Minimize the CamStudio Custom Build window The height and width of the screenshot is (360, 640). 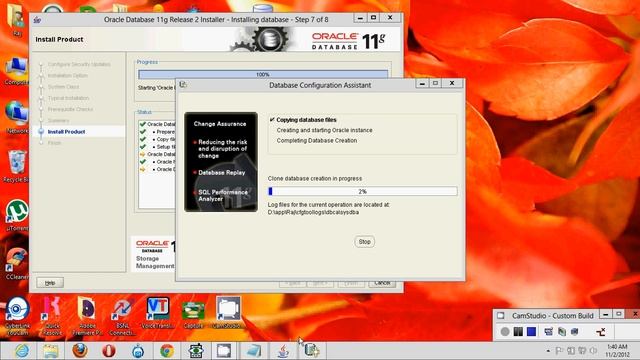(x=606, y=314)
